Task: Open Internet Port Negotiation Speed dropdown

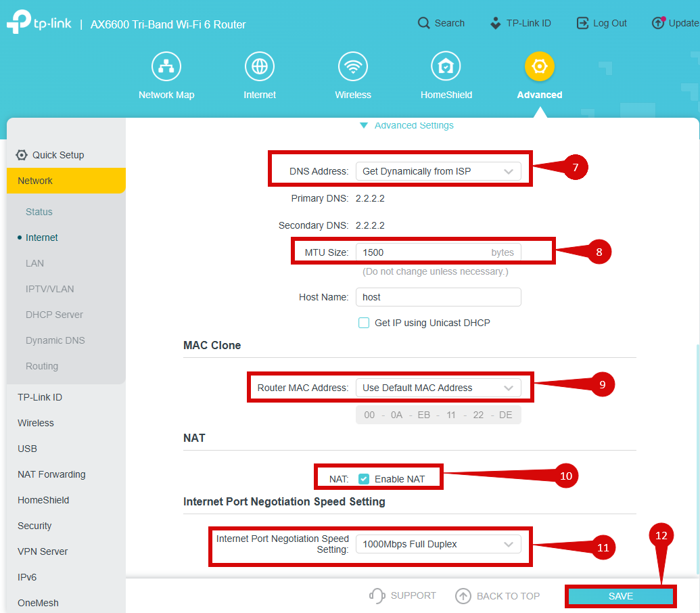Action: tap(438, 544)
